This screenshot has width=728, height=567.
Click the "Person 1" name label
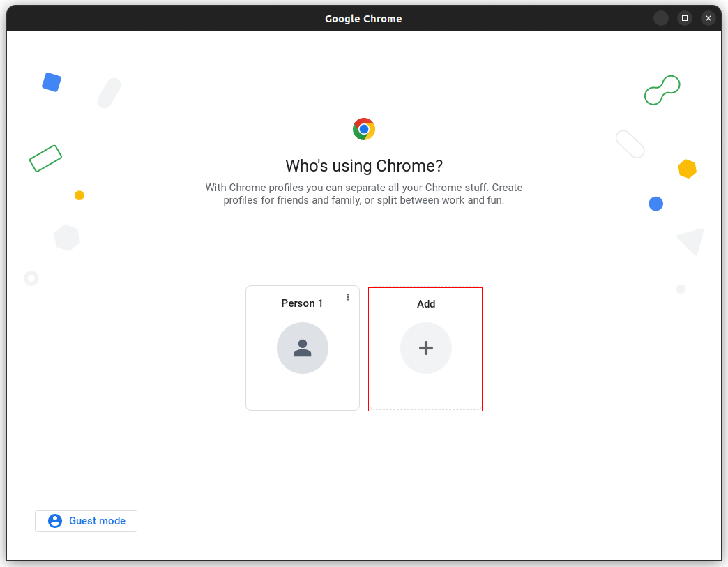pyautogui.click(x=302, y=303)
